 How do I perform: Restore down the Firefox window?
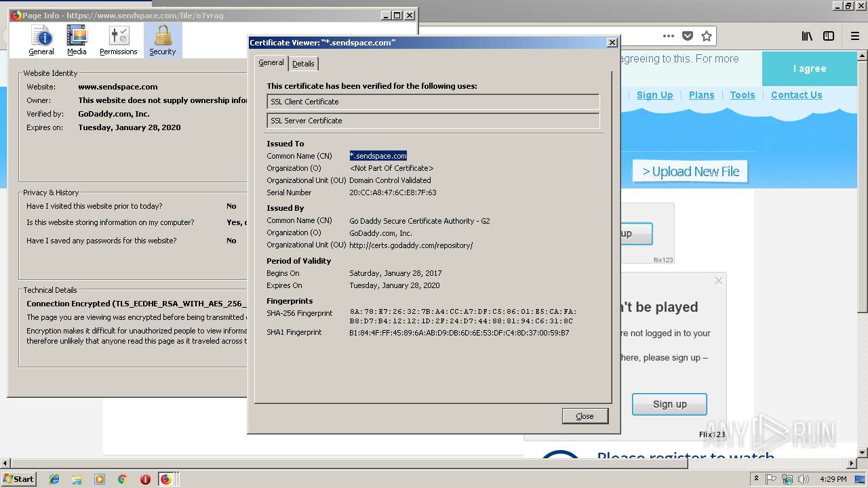click(x=848, y=5)
